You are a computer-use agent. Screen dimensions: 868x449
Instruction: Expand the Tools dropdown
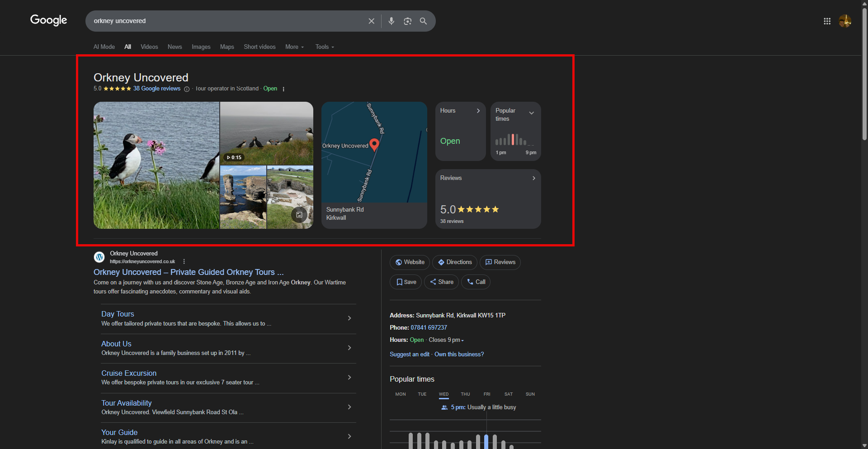click(325, 47)
